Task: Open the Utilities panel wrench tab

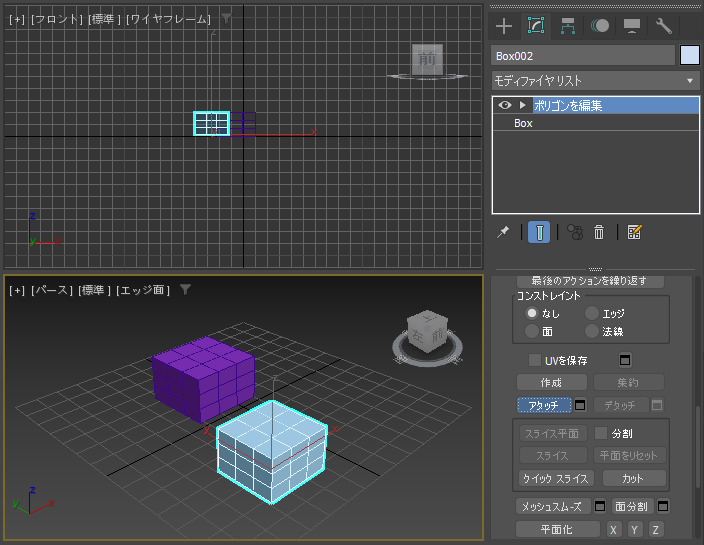Action: (664, 26)
